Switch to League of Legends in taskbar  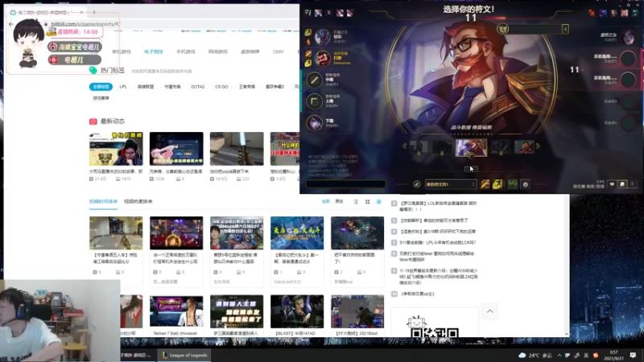point(184,355)
